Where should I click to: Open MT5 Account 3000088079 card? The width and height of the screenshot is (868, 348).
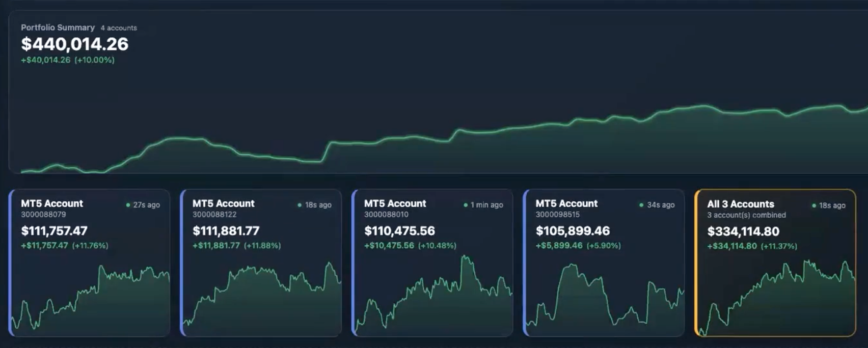(x=89, y=263)
